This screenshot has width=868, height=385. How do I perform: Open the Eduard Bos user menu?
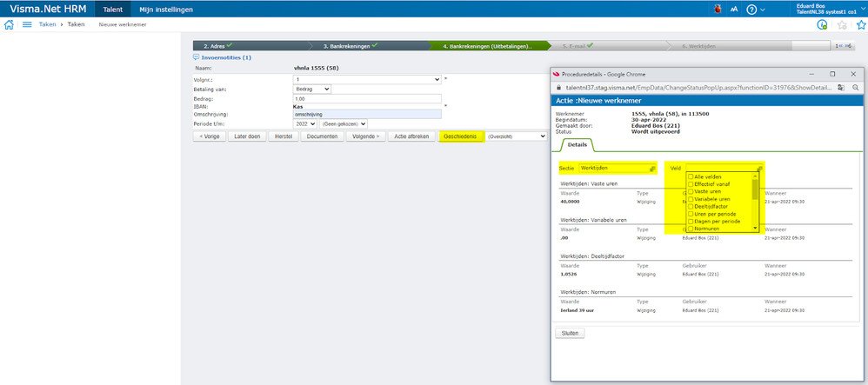[x=830, y=9]
